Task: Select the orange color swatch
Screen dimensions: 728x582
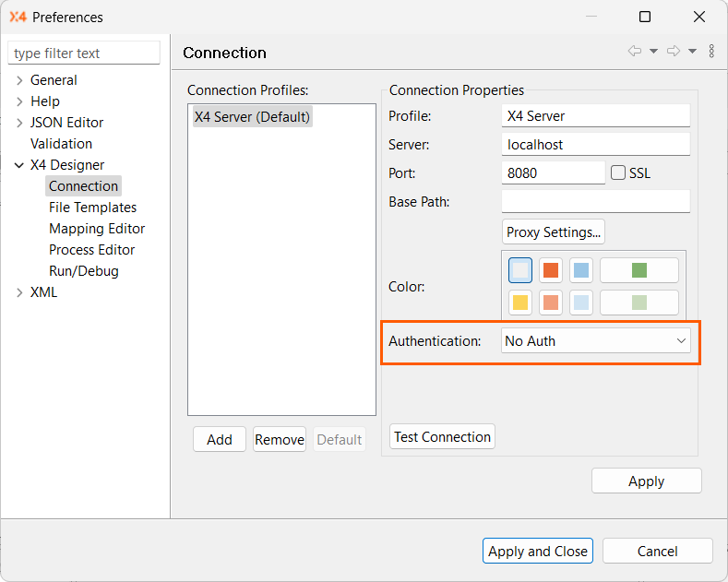Action: click(551, 270)
